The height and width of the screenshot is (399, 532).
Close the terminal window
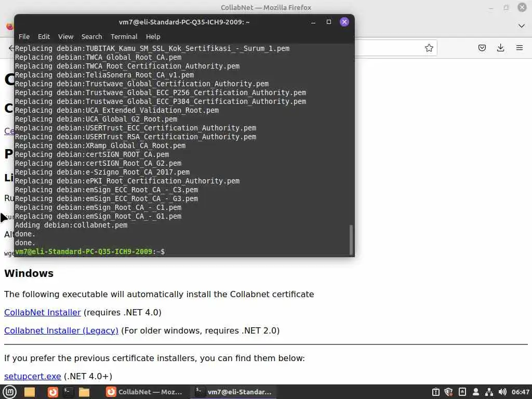pyautogui.click(x=344, y=22)
